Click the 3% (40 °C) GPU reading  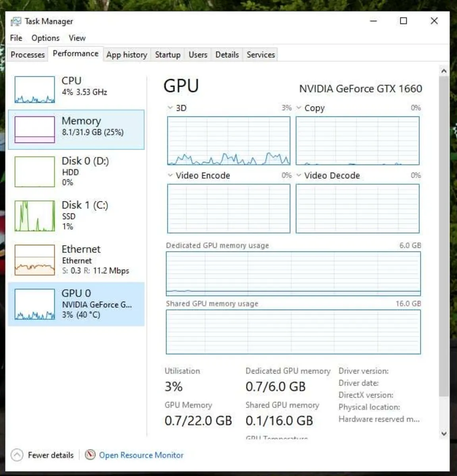pos(81,315)
